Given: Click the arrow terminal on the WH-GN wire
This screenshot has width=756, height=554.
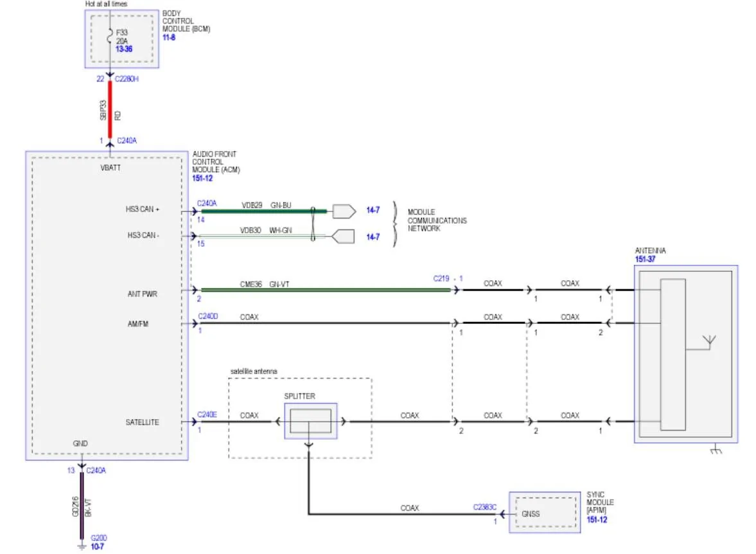Looking at the screenshot, I should click(343, 237).
